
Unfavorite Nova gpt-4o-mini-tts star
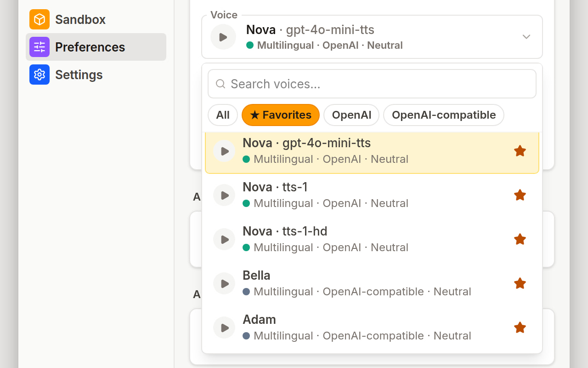click(520, 151)
